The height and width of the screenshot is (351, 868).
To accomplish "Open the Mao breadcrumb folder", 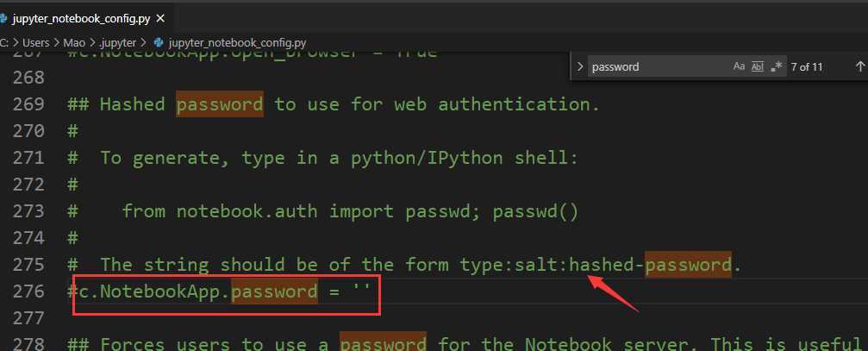I will pos(74,42).
